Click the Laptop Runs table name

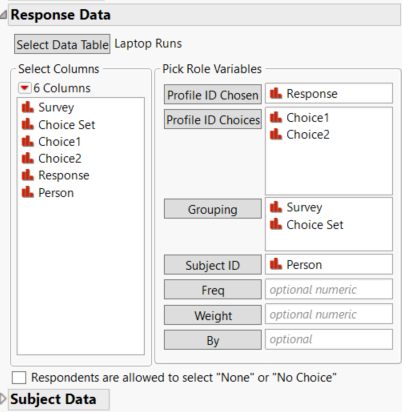point(148,44)
